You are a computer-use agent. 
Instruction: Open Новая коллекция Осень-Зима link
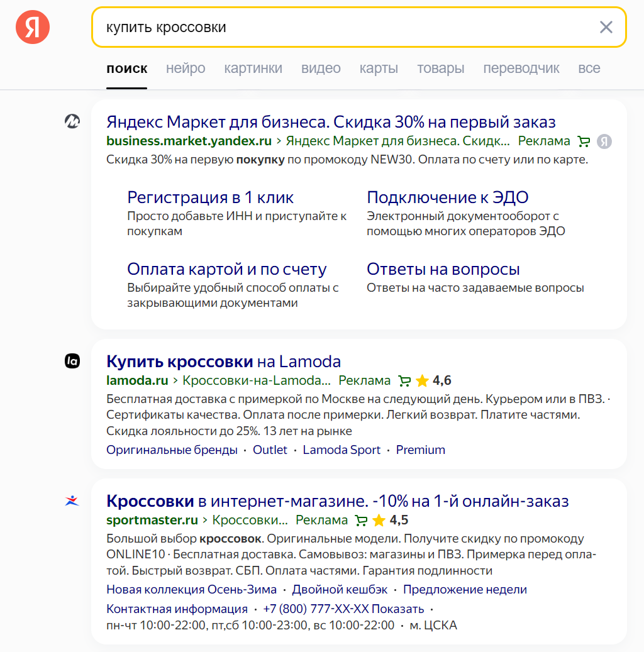[191, 589]
